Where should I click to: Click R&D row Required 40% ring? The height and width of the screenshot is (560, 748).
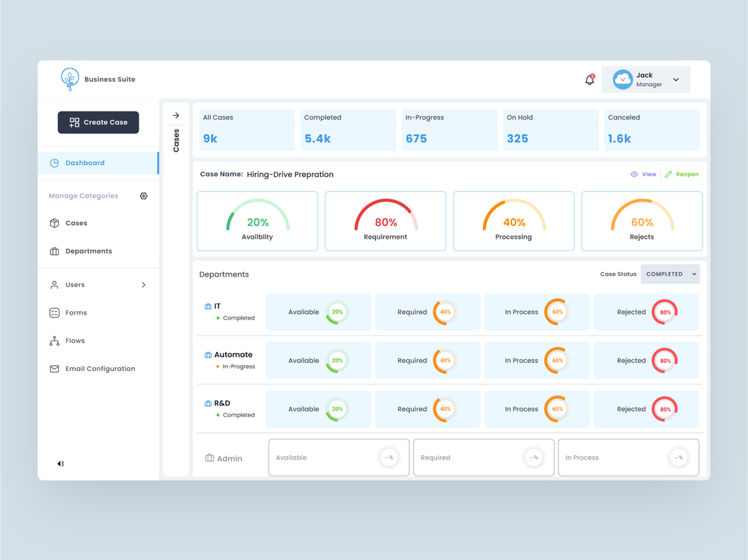[x=445, y=409]
